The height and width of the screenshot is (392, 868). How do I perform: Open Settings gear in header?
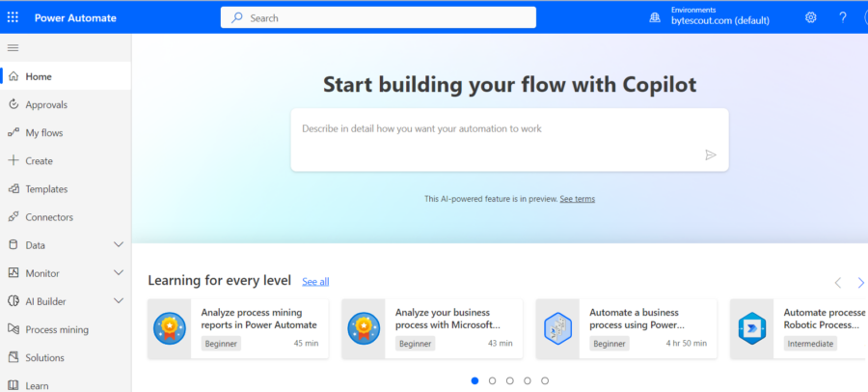[x=810, y=17]
